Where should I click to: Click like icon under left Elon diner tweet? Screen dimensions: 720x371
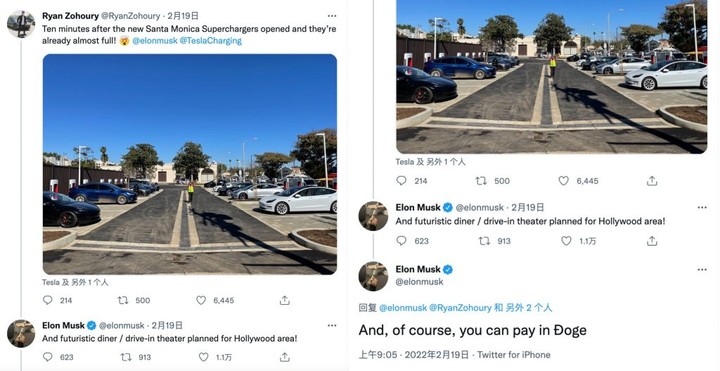click(203, 357)
